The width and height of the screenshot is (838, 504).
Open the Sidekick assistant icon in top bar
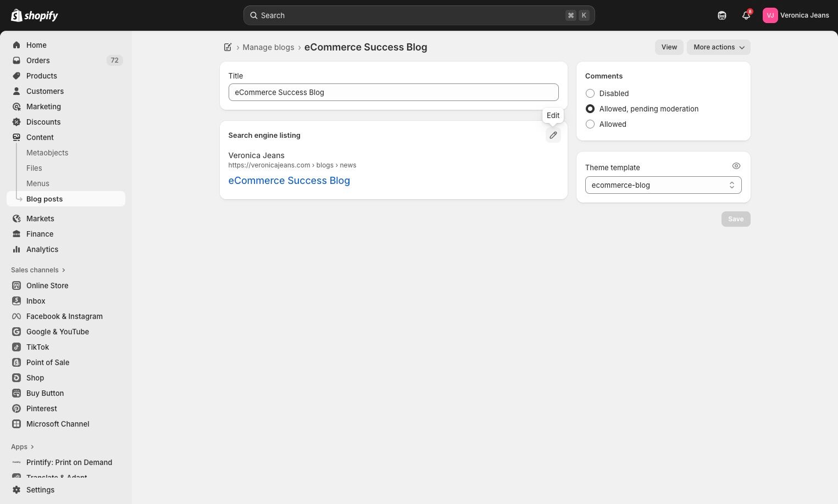coord(722,15)
